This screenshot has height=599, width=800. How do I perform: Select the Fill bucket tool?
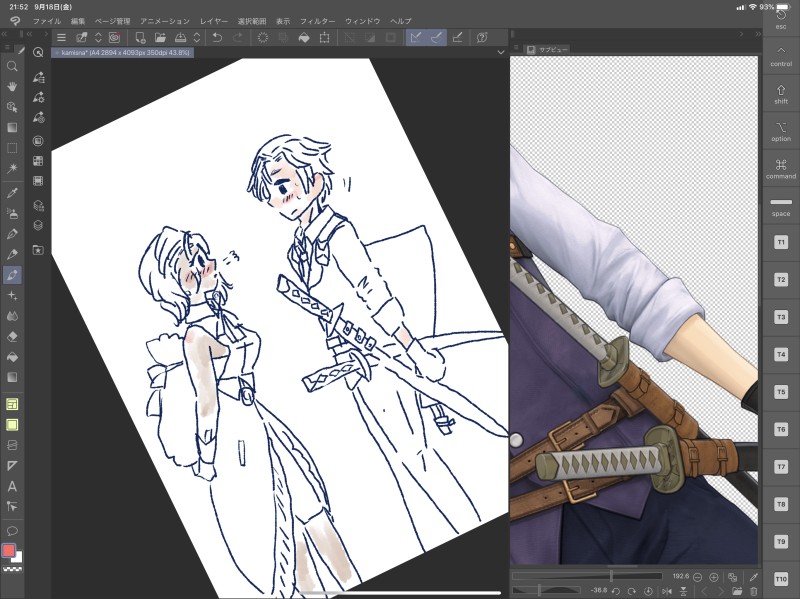click(12, 357)
